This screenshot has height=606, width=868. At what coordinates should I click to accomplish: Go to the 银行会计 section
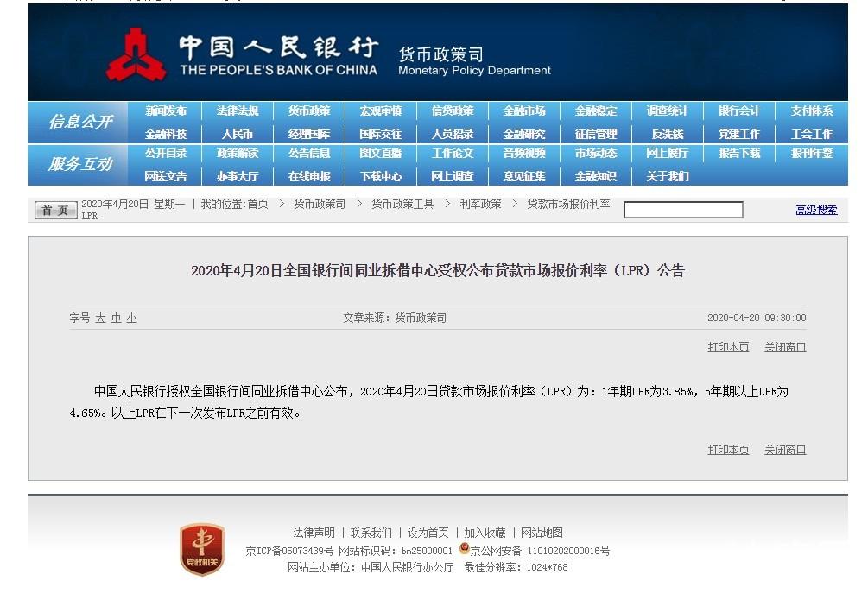click(x=739, y=110)
